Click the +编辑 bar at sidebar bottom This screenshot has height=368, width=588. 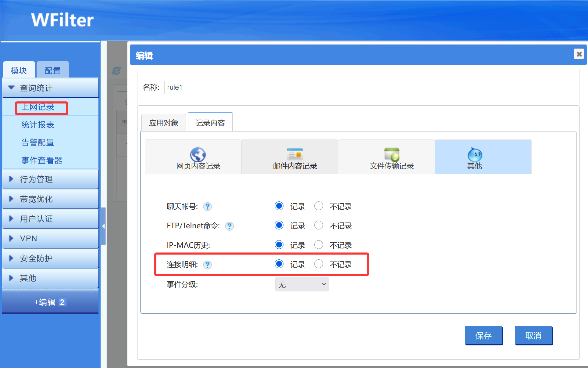coord(50,302)
